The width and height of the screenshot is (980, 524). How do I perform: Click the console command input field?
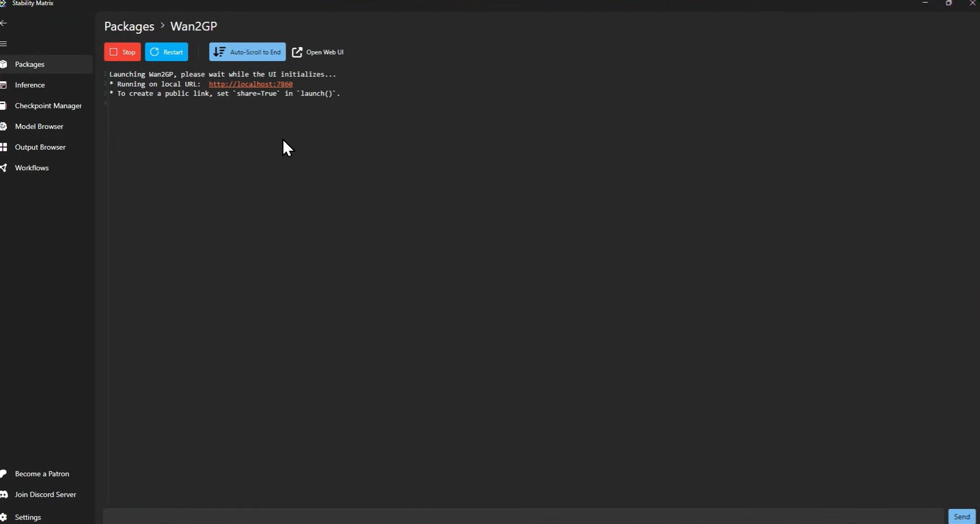[517, 516]
